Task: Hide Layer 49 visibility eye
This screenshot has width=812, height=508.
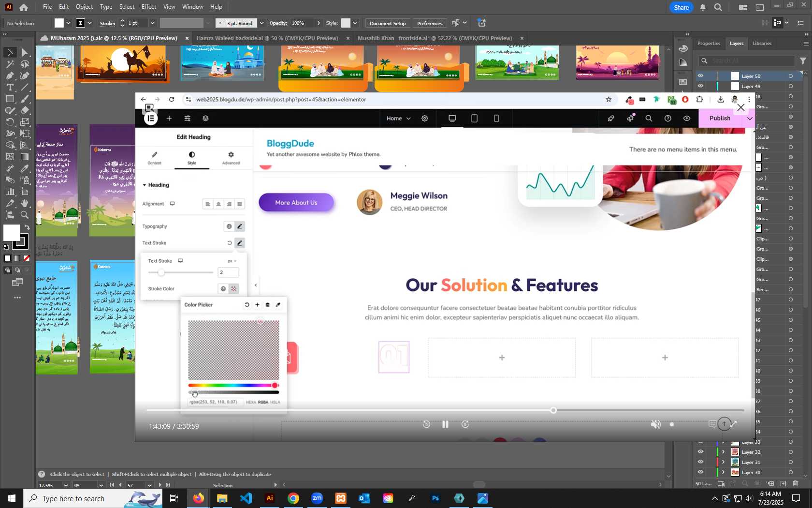Action: (700, 86)
